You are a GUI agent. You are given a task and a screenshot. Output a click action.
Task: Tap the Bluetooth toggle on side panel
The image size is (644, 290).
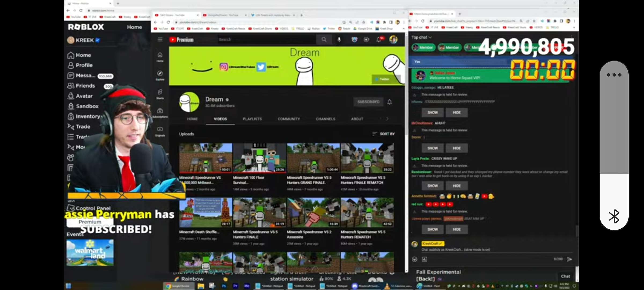pos(614,216)
